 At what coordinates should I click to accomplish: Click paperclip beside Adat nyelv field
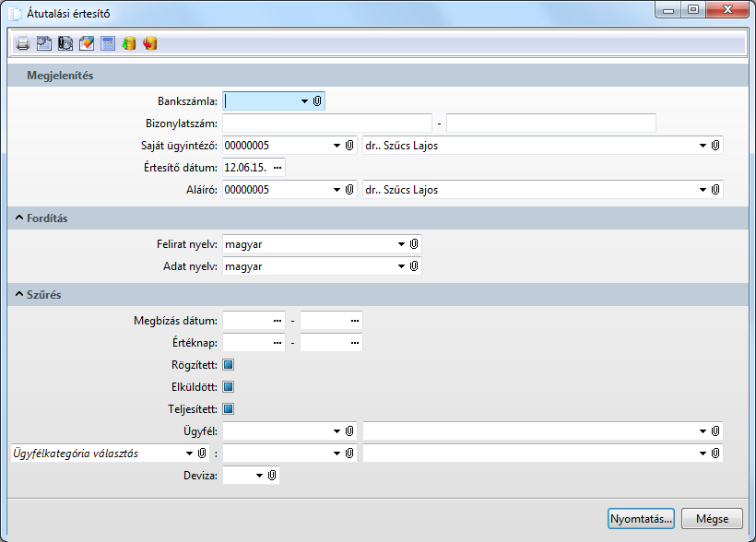[414, 266]
